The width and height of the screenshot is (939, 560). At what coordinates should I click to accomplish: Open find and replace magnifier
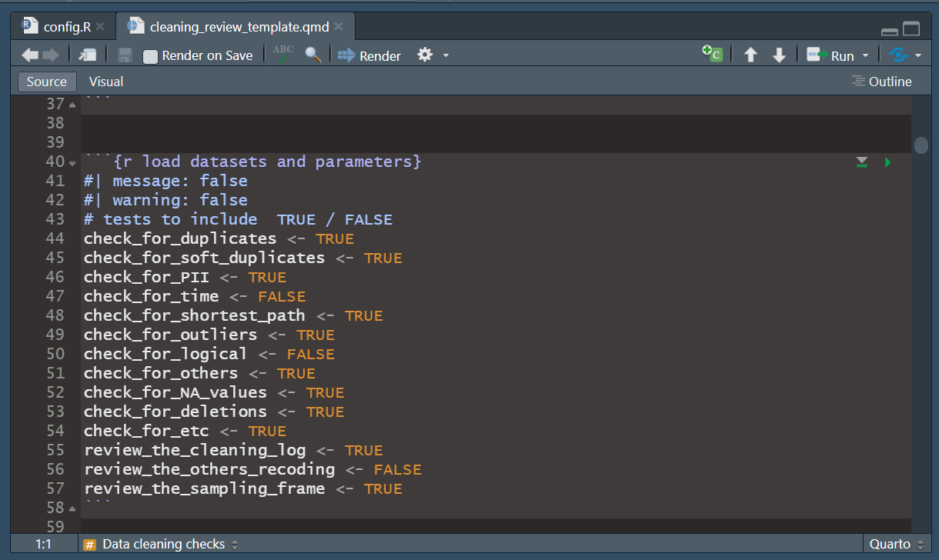(312, 55)
